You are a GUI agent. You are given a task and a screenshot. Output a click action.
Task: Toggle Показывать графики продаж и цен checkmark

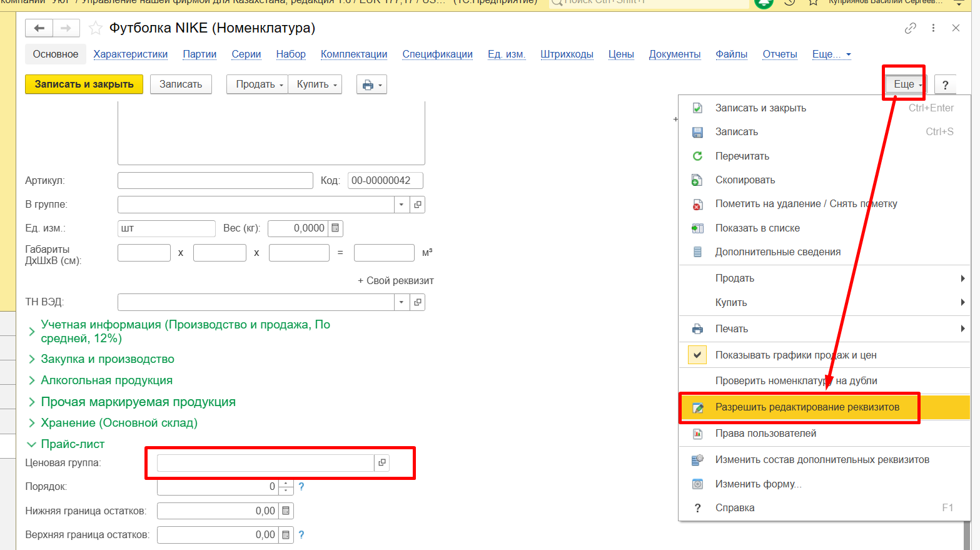(x=697, y=355)
